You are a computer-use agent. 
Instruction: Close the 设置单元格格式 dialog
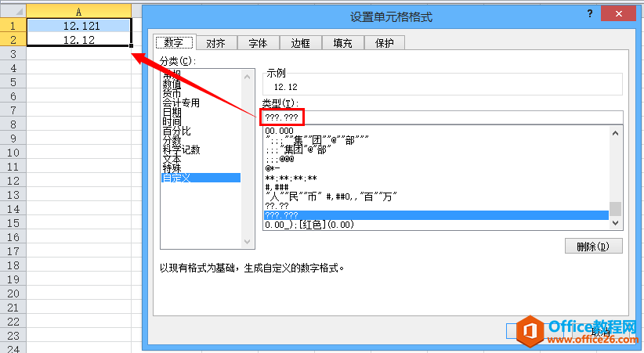(x=618, y=13)
